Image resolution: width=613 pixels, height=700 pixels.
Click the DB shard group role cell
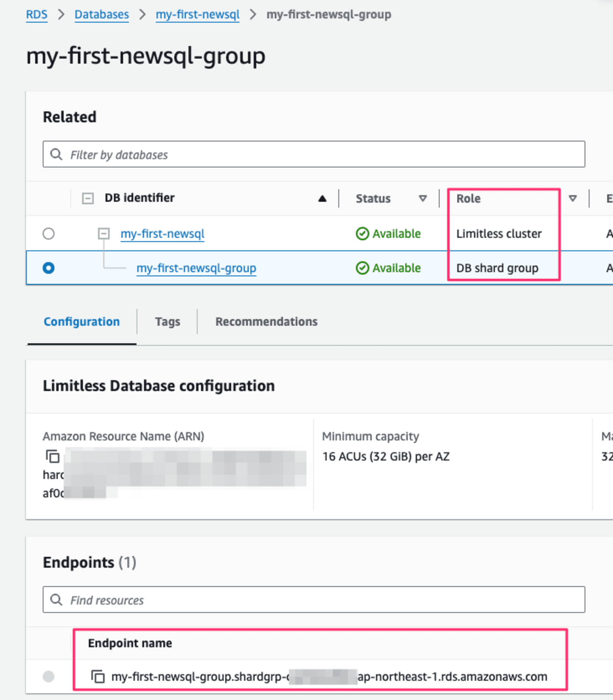497,268
